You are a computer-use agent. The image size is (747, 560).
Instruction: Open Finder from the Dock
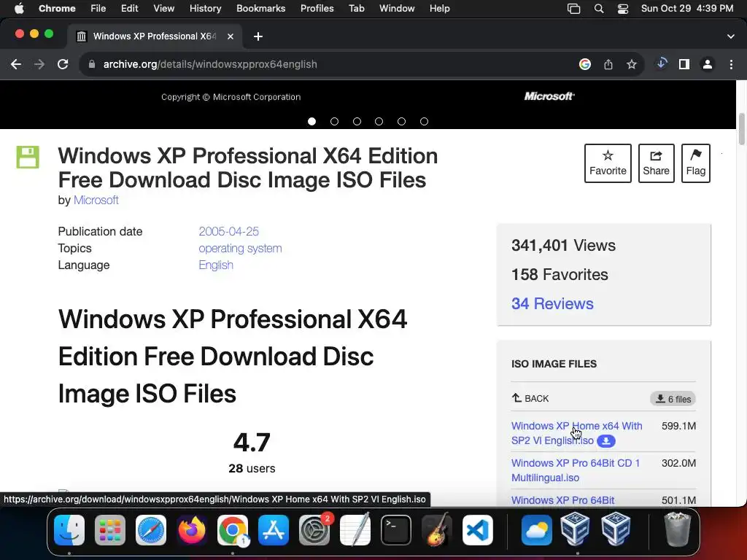(69, 530)
